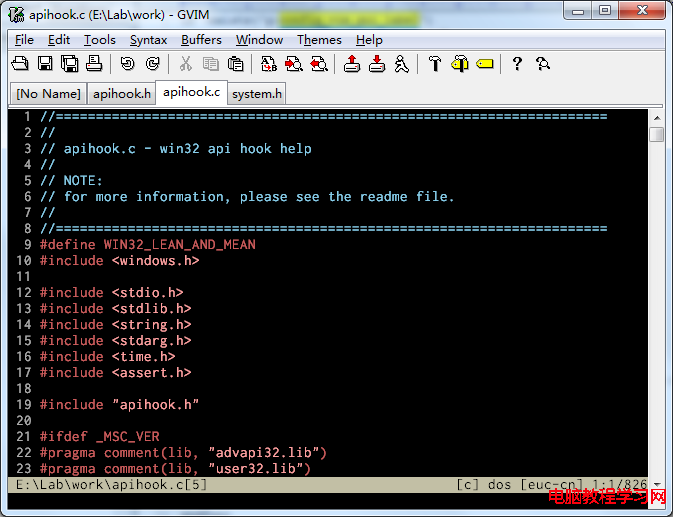The image size is (673, 517).
Task: Click the Jump to Tag icon
Action: (485, 64)
